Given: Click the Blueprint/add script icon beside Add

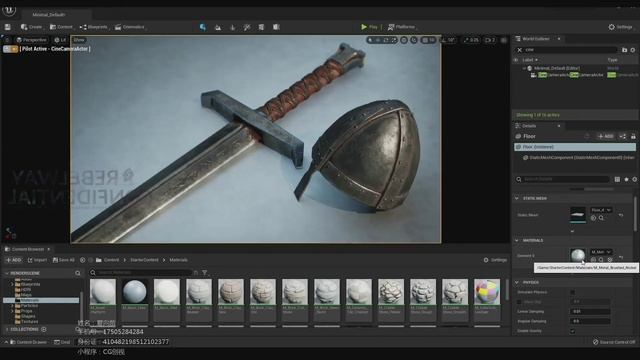Looking at the screenshot, I should (623, 136).
